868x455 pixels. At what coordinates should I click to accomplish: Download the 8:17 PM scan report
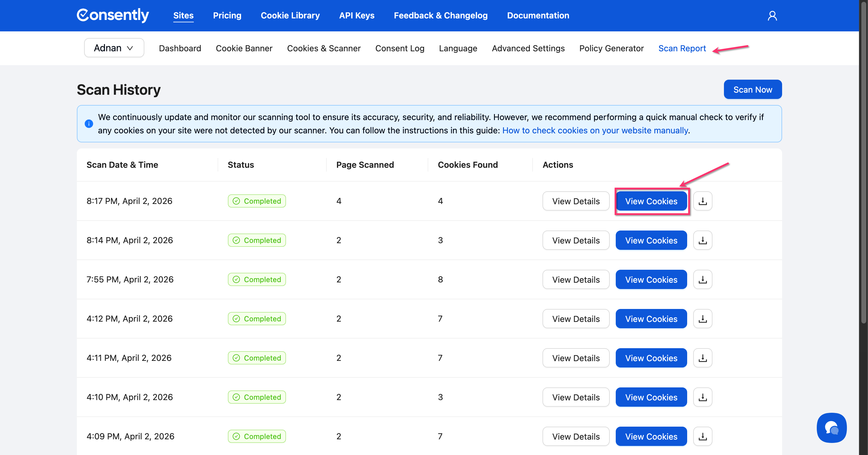pyautogui.click(x=703, y=201)
